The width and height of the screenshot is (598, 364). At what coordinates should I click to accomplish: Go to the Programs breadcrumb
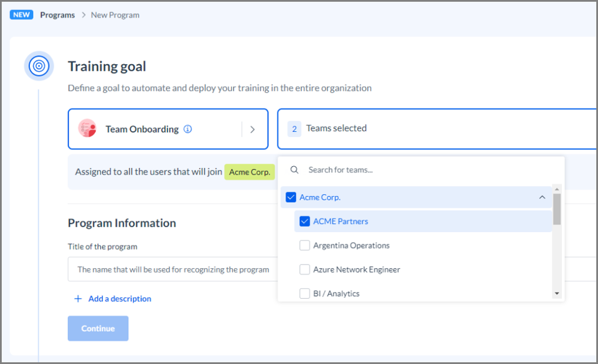57,15
